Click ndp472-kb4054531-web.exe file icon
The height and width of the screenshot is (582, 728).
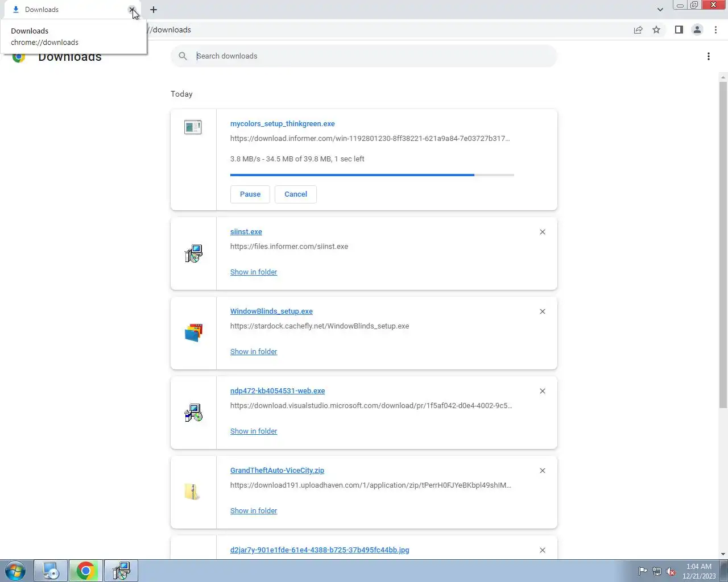click(193, 413)
